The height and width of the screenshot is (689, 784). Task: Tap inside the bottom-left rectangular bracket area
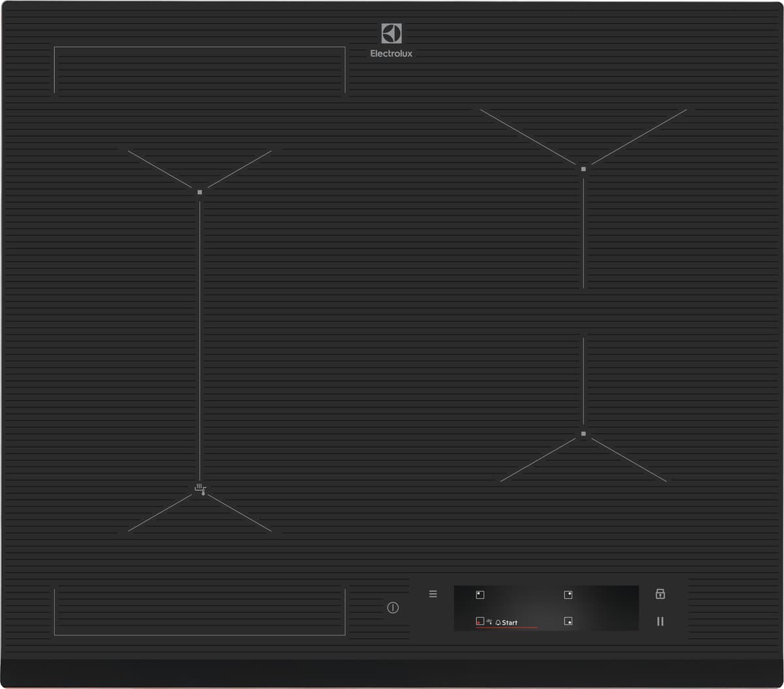[199, 611]
